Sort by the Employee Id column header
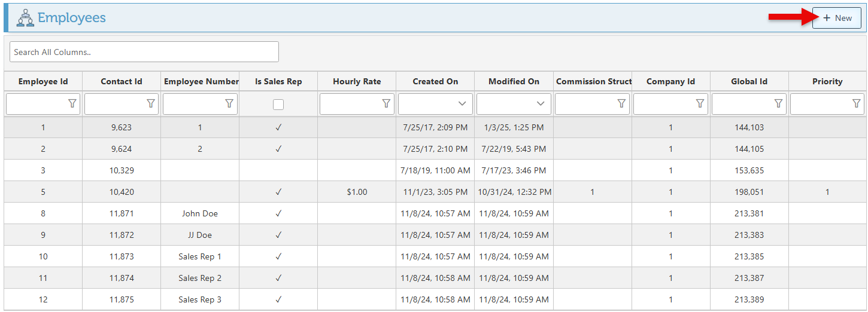 (43, 81)
